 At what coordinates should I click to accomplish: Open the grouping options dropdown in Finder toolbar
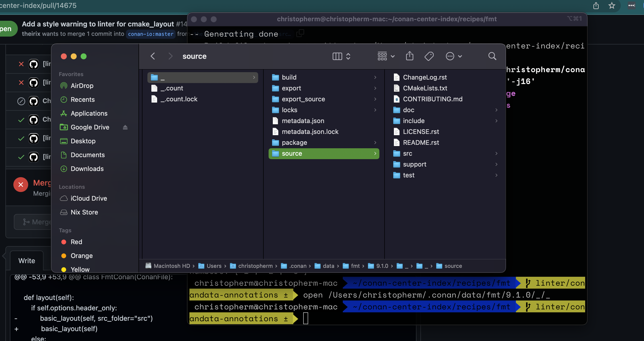pos(385,56)
